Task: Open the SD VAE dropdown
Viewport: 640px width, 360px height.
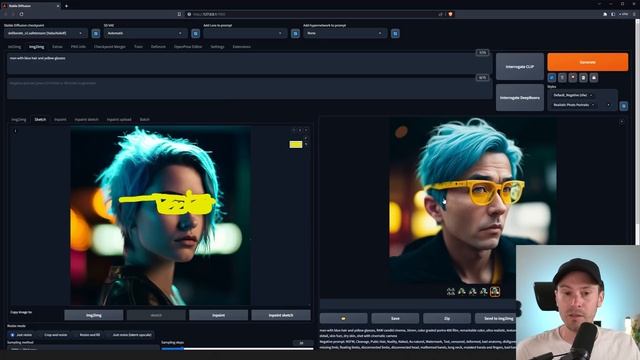Action: click(x=146, y=33)
